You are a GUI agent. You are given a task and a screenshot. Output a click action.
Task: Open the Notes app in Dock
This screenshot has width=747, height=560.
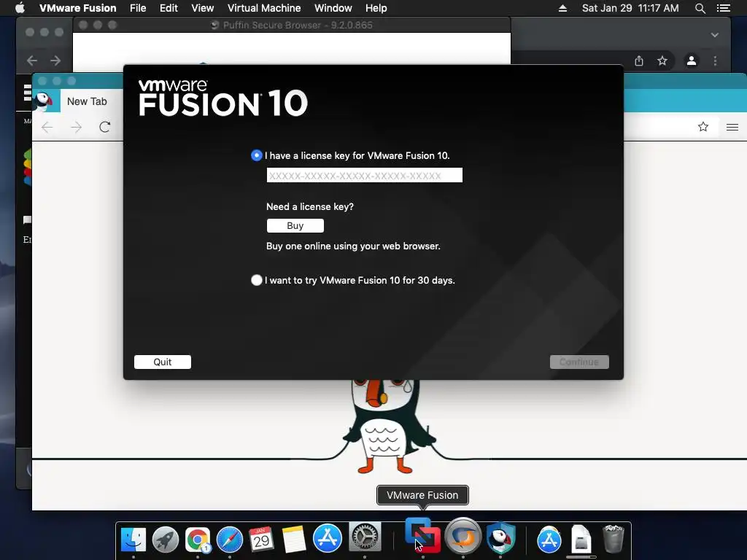294,540
